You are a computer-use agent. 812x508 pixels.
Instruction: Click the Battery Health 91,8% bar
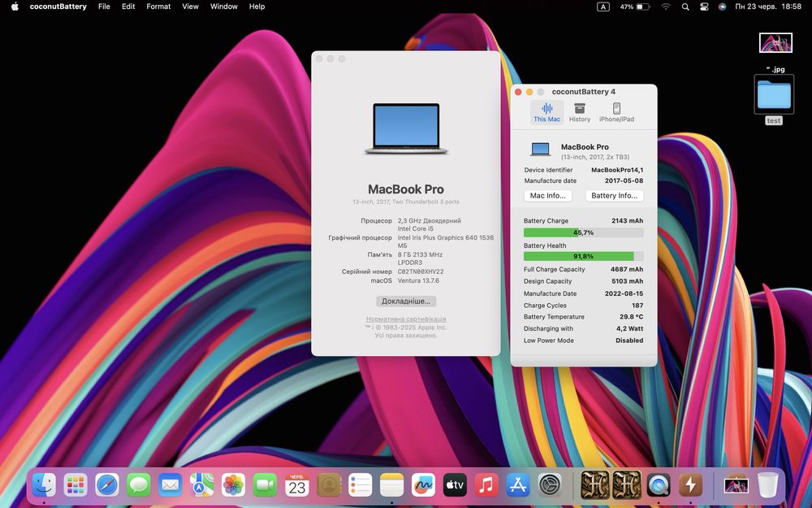[583, 256]
